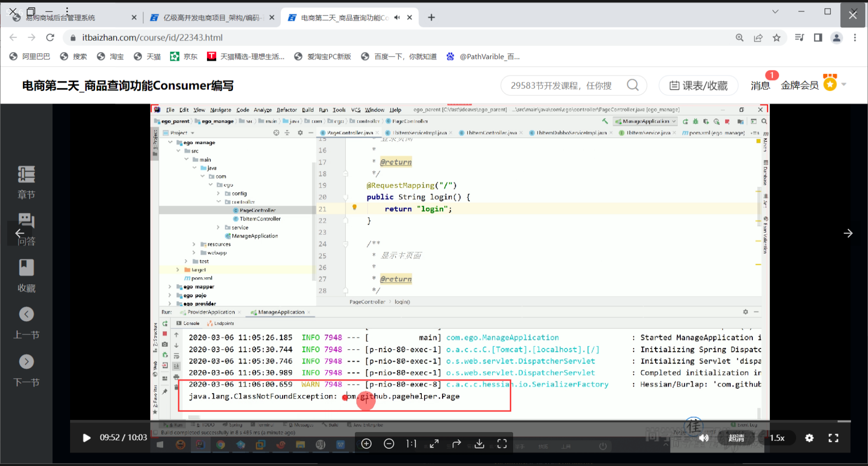The height and width of the screenshot is (466, 868).
Task: Zoom out using the minus circle icon
Action: point(389,444)
